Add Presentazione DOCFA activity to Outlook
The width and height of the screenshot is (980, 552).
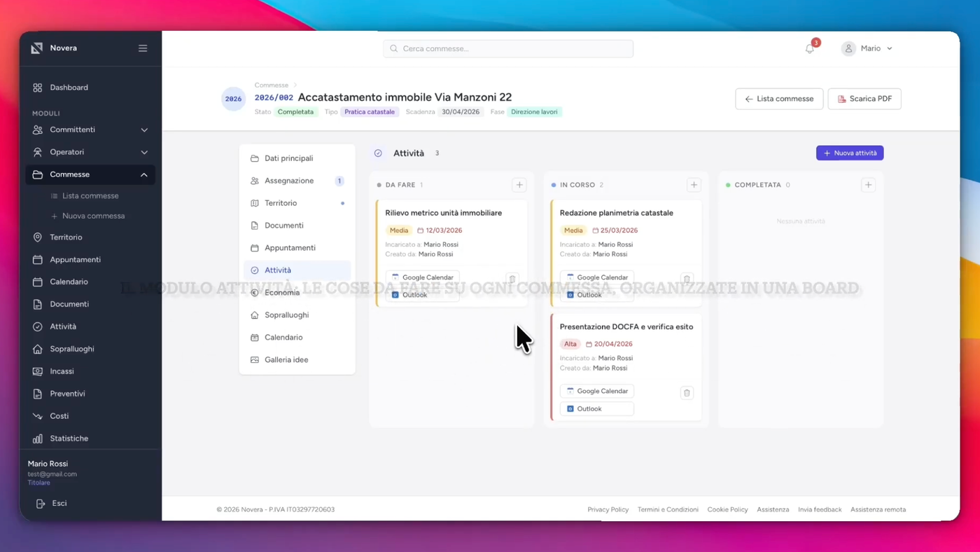(596, 408)
